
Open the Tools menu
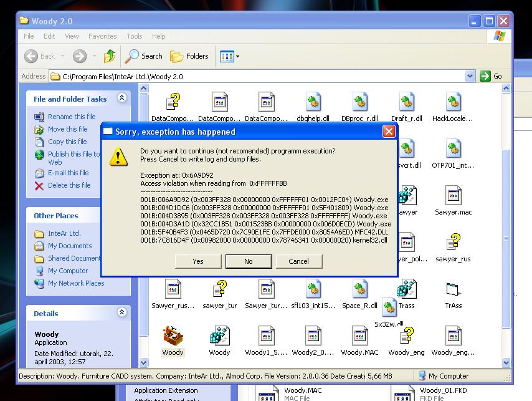[x=135, y=36]
